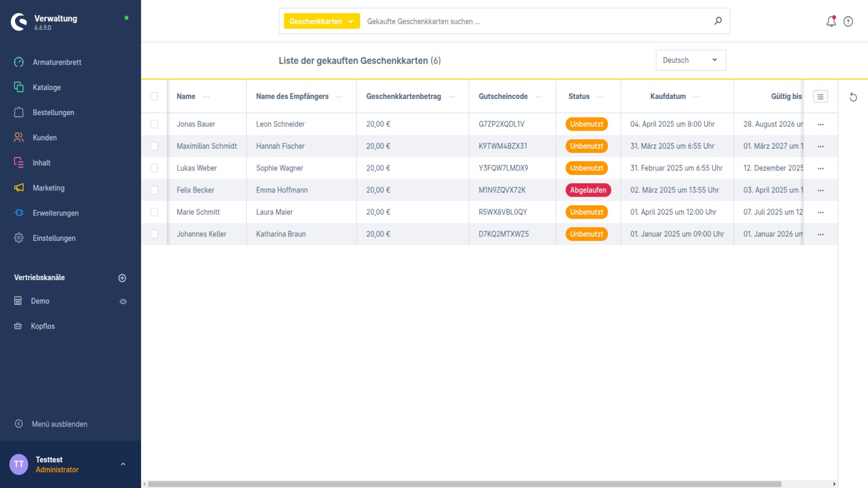The height and width of the screenshot is (488, 868).
Task: Click gift code G7ZP2XQDL1V cell
Action: click(501, 124)
